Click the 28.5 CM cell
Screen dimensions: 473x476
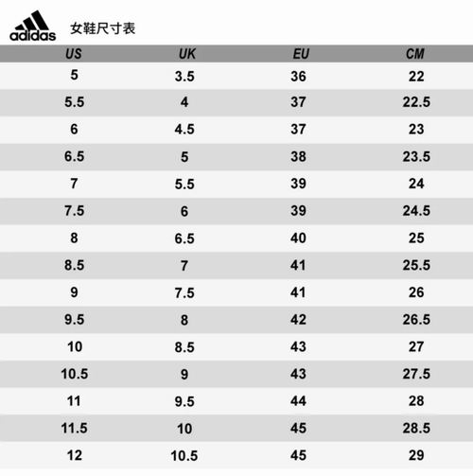[x=416, y=429]
